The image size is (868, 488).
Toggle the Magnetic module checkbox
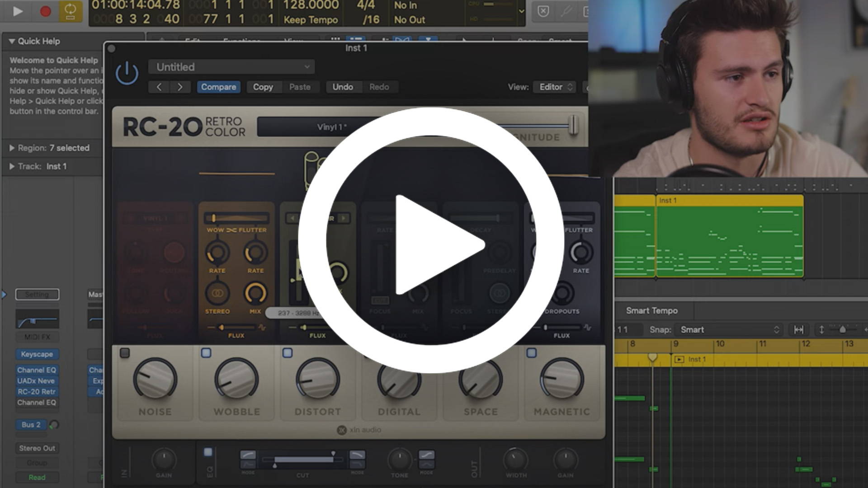(x=532, y=353)
